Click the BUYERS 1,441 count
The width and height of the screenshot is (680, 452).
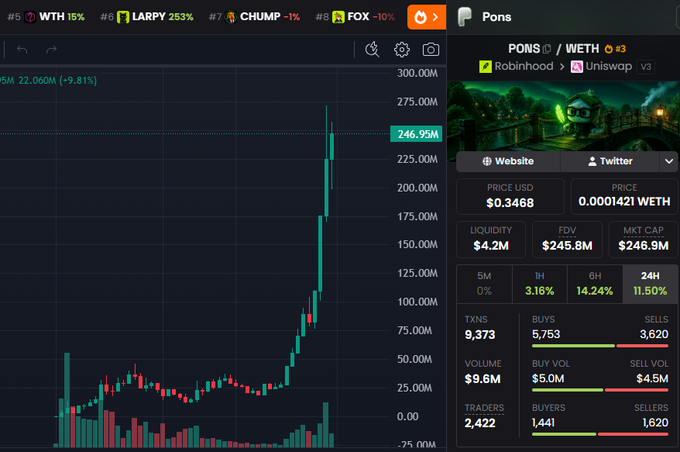[543, 423]
